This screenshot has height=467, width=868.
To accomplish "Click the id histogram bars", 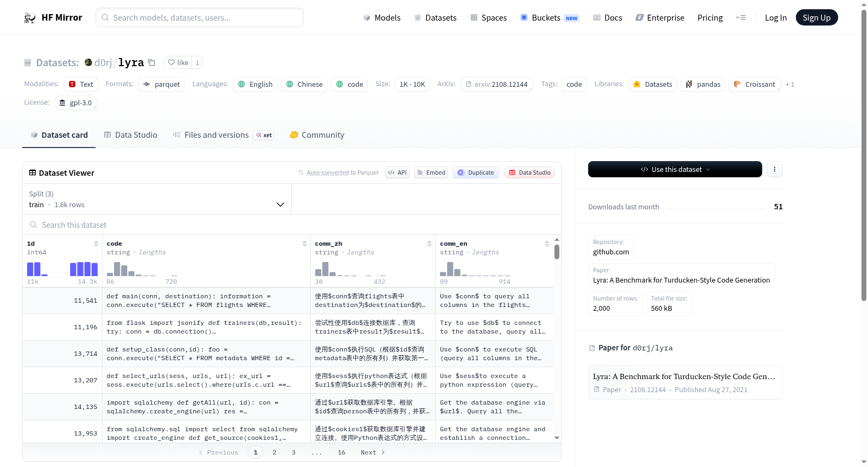I will tap(62, 269).
